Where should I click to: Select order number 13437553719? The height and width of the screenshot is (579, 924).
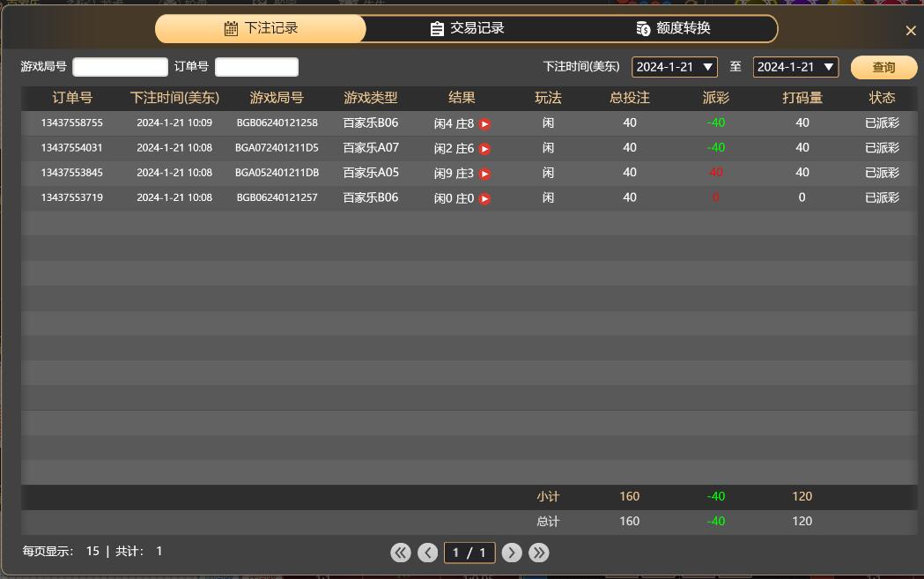click(72, 197)
